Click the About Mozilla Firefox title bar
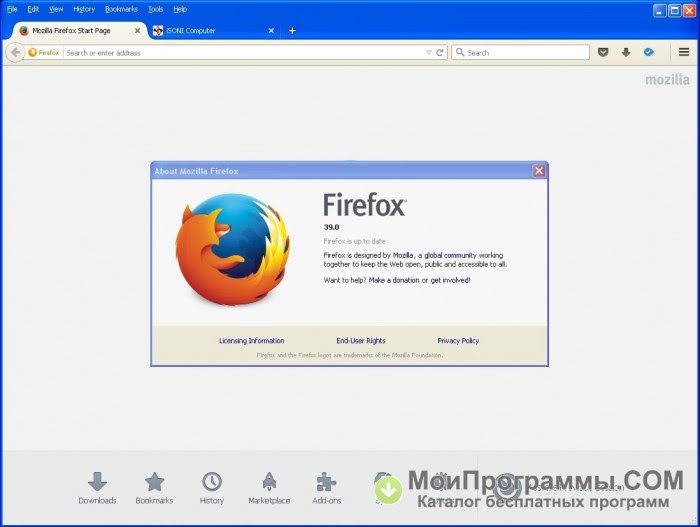 [x=342, y=171]
